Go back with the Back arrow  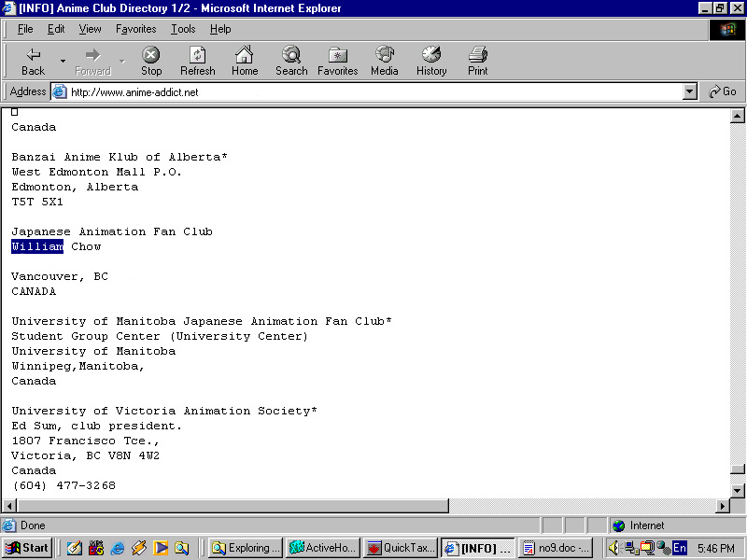click(33, 62)
